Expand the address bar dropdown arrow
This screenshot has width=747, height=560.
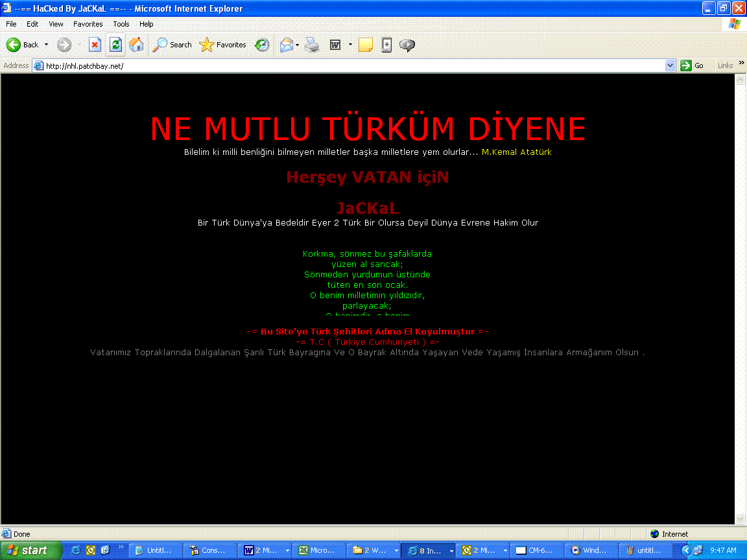tap(670, 65)
